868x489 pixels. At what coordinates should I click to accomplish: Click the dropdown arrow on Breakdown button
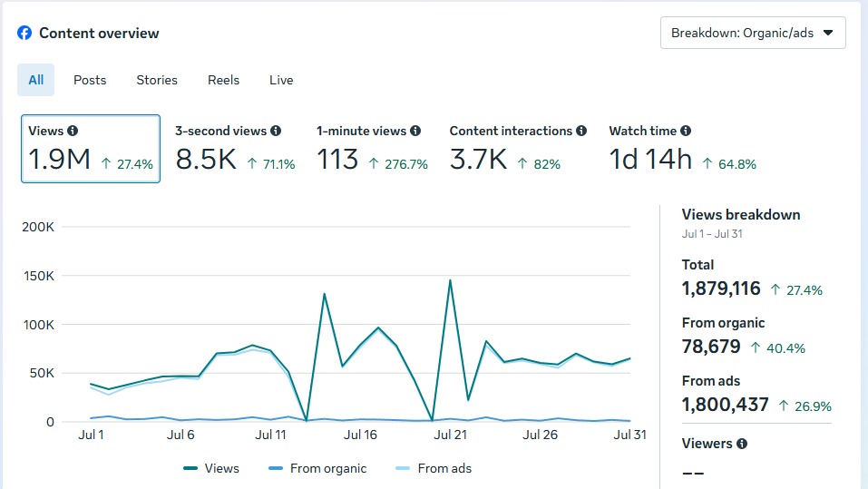pyautogui.click(x=827, y=33)
